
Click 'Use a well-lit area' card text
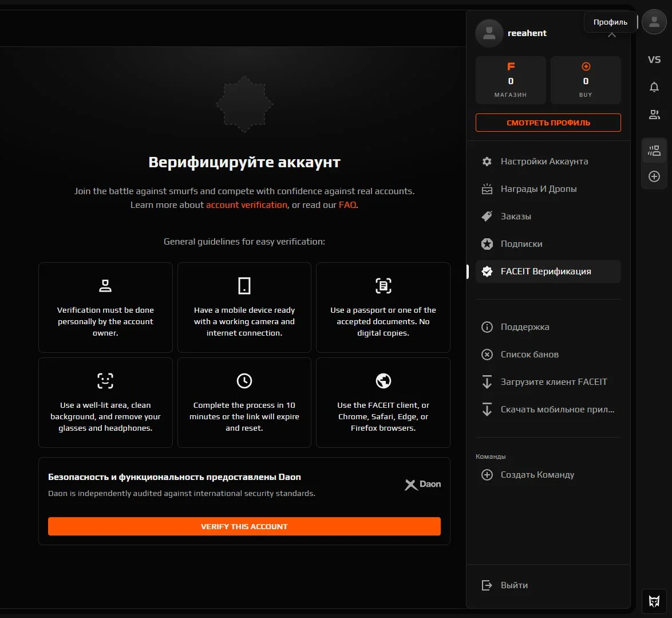pos(105,416)
